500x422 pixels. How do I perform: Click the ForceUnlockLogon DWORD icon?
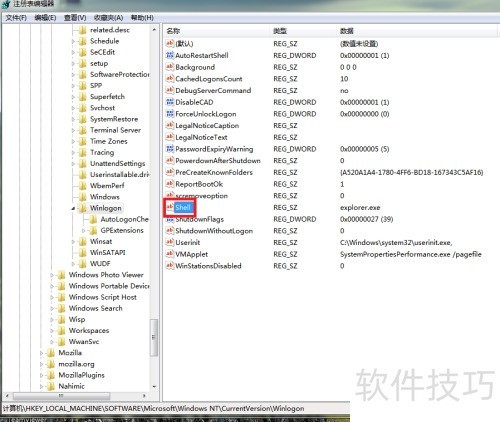pos(170,113)
